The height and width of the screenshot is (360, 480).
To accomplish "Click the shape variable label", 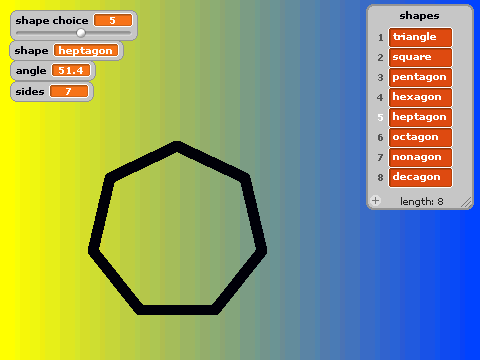I will pos(31,51).
